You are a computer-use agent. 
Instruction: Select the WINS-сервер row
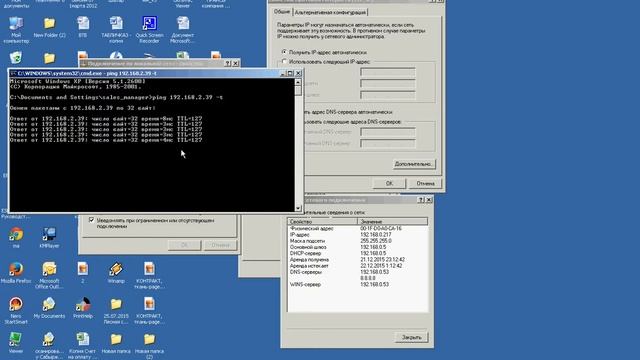pyautogui.click(x=358, y=284)
